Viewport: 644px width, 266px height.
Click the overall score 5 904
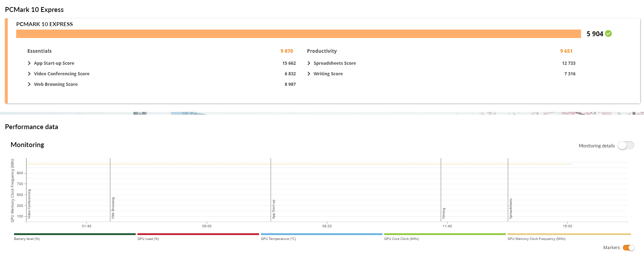pyautogui.click(x=595, y=34)
